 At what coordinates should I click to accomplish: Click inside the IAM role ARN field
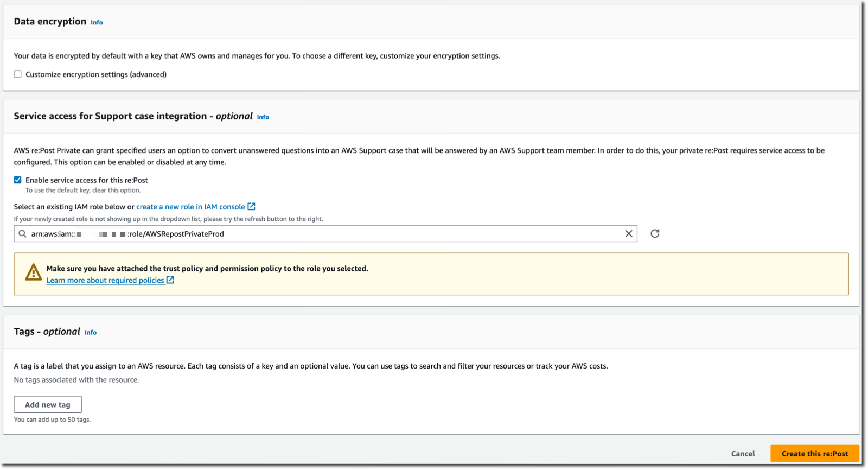pyautogui.click(x=325, y=234)
